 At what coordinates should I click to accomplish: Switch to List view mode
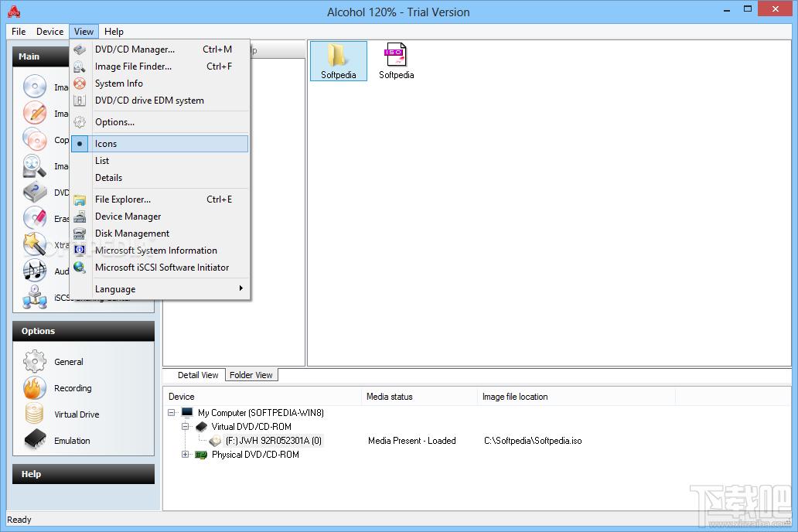click(102, 161)
